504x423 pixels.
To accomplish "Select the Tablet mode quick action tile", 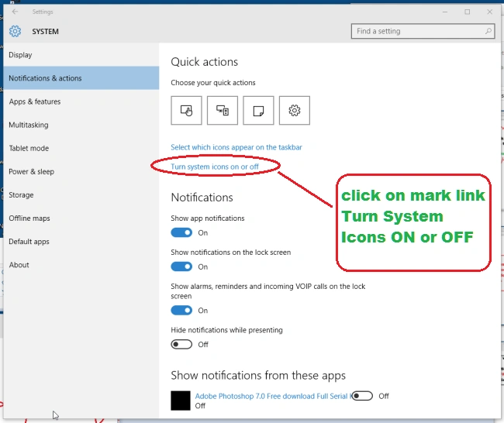I will [186, 110].
